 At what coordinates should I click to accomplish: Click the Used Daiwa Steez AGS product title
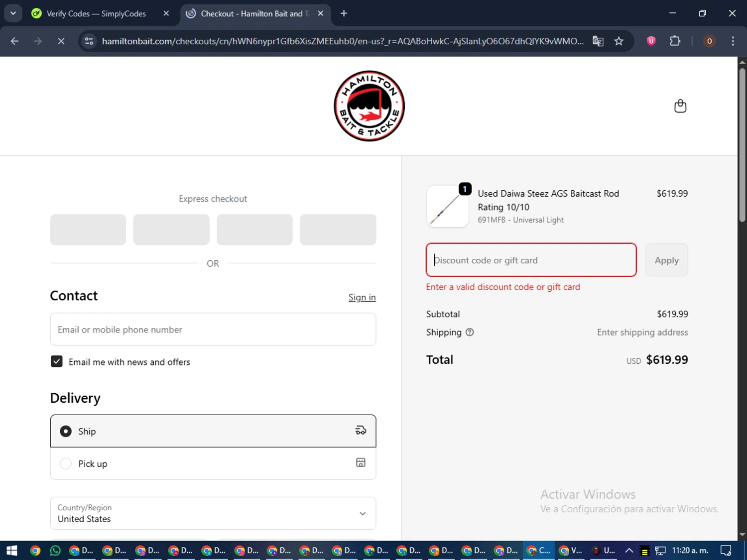(548, 200)
